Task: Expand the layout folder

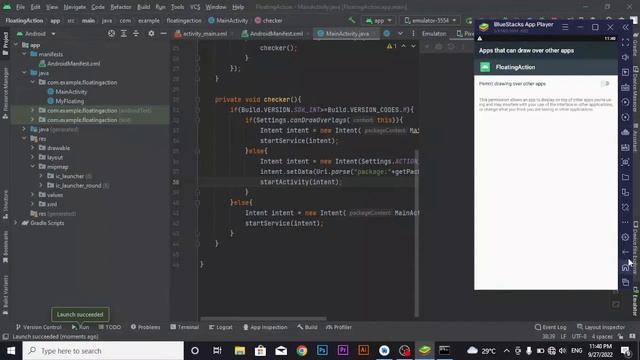Action: pyautogui.click(x=33, y=157)
